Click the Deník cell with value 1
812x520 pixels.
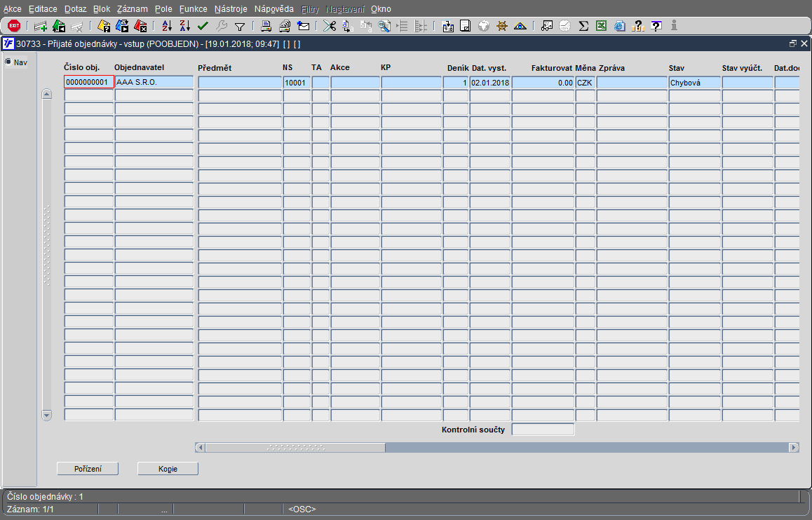tap(456, 82)
